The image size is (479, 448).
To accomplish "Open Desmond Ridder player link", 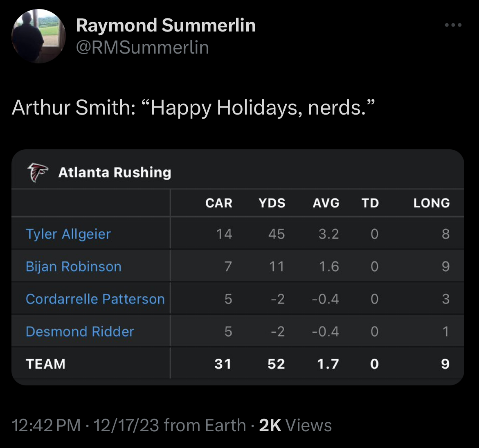I will pos(80,331).
